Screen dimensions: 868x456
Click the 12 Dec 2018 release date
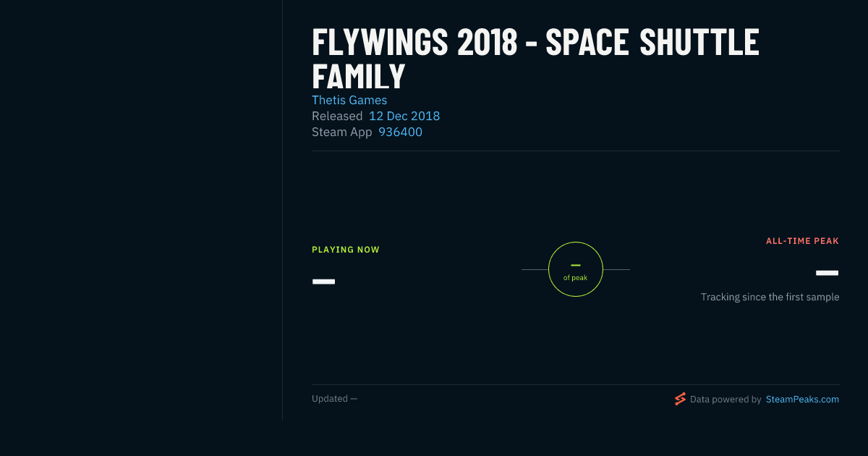(x=404, y=116)
